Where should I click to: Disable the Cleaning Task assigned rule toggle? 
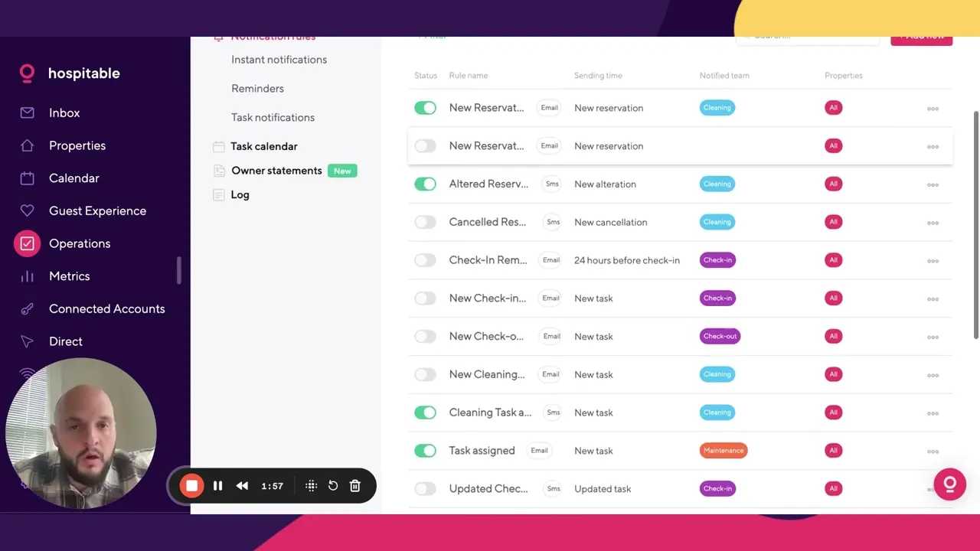(x=425, y=412)
